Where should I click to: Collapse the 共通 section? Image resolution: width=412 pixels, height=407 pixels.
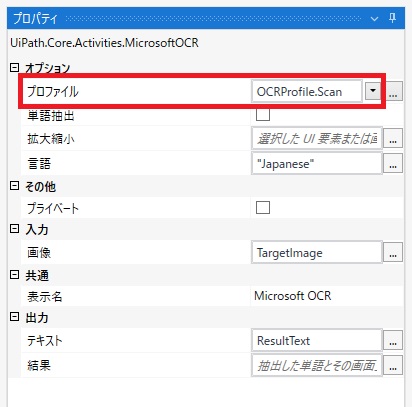(x=14, y=275)
